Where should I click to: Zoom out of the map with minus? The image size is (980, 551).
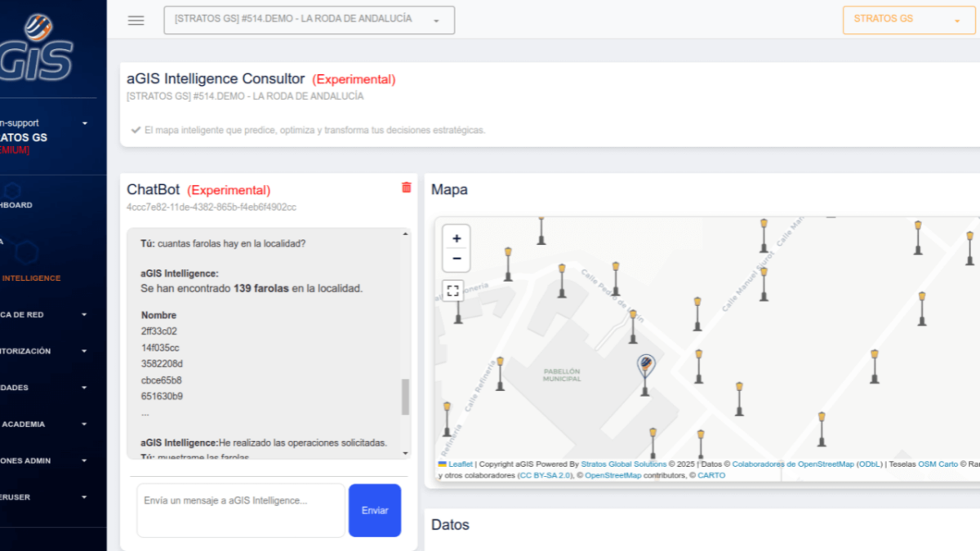(x=457, y=260)
